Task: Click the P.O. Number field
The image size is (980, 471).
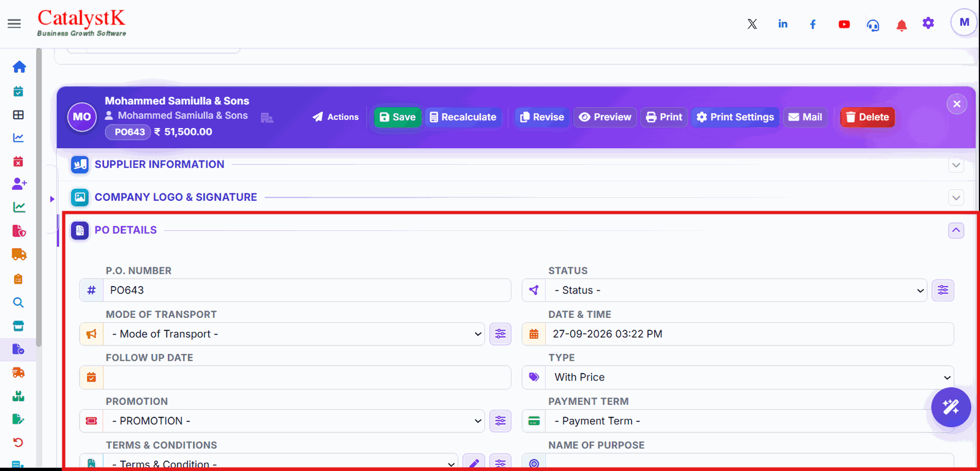Action: click(x=307, y=290)
